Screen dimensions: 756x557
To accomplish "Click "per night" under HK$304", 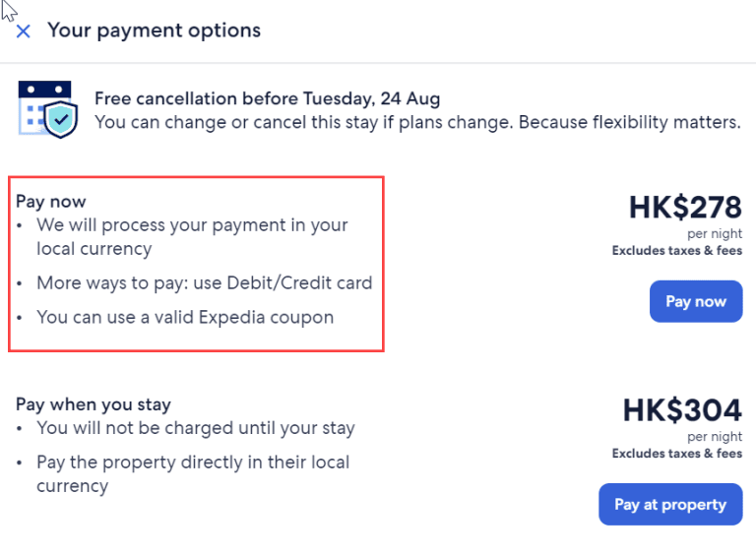I will [715, 437].
